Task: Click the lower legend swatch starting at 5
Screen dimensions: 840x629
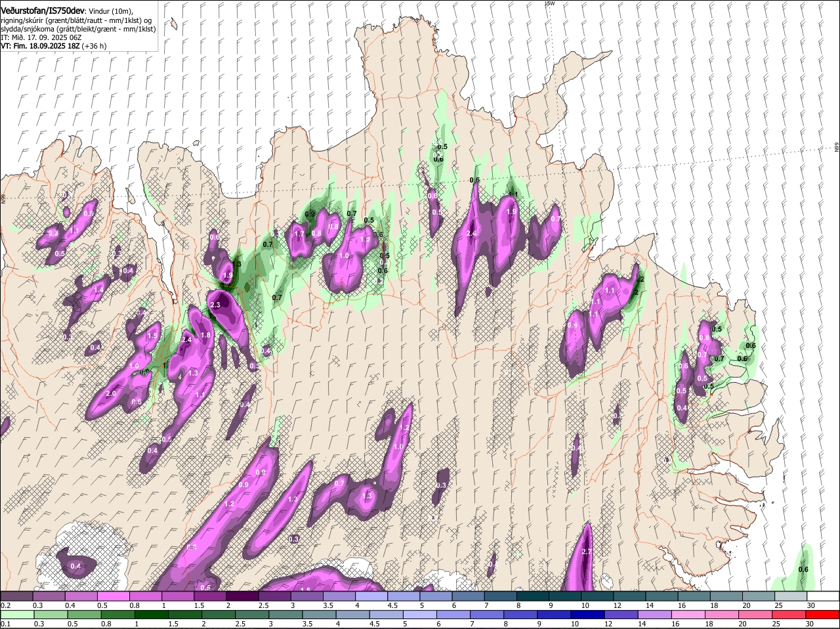Action: pos(419,615)
